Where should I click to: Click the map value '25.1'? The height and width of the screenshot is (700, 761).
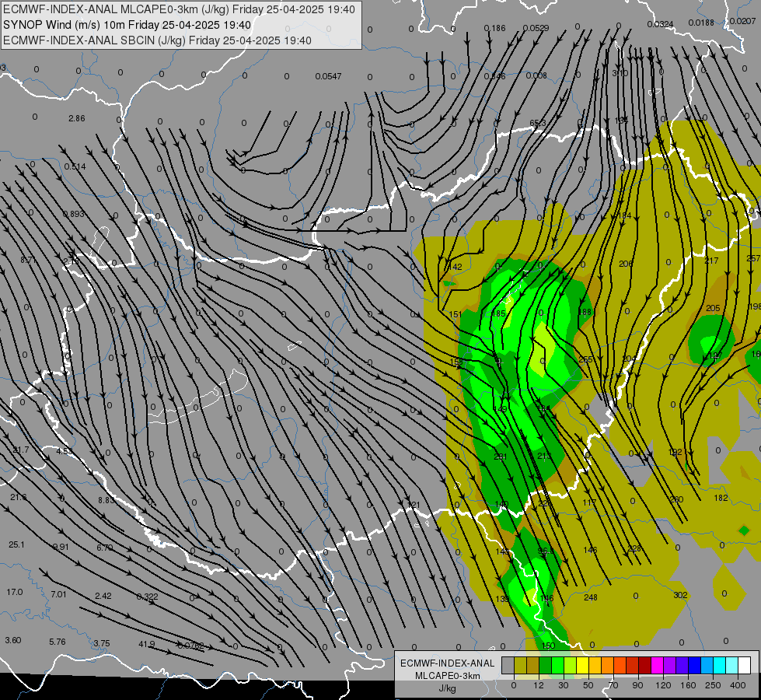click(16, 544)
